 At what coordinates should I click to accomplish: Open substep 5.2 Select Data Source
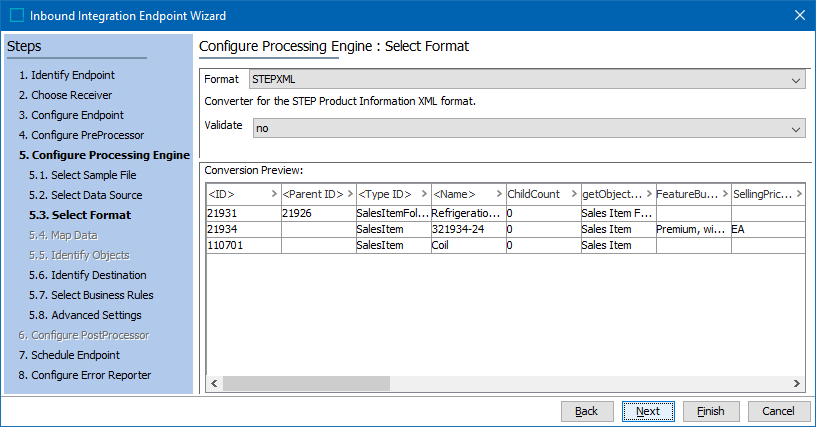coord(85,195)
